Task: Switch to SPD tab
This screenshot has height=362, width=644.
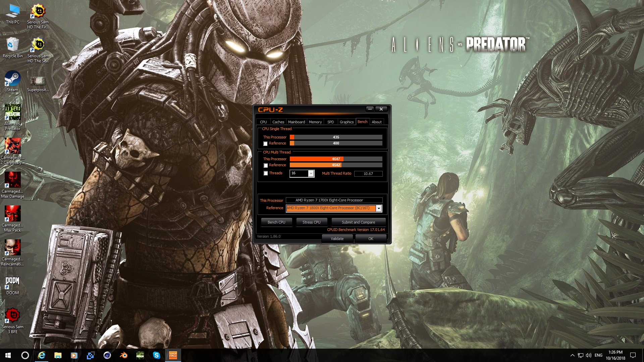Action: coord(330,122)
